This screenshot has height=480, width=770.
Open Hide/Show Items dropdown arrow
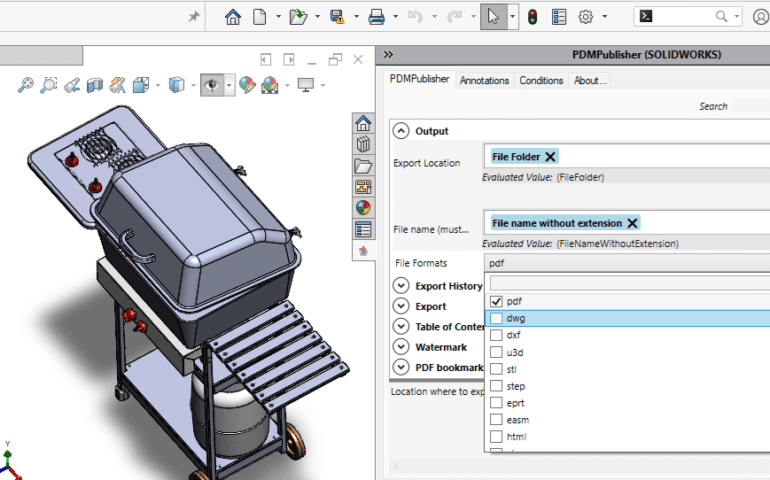(x=229, y=85)
